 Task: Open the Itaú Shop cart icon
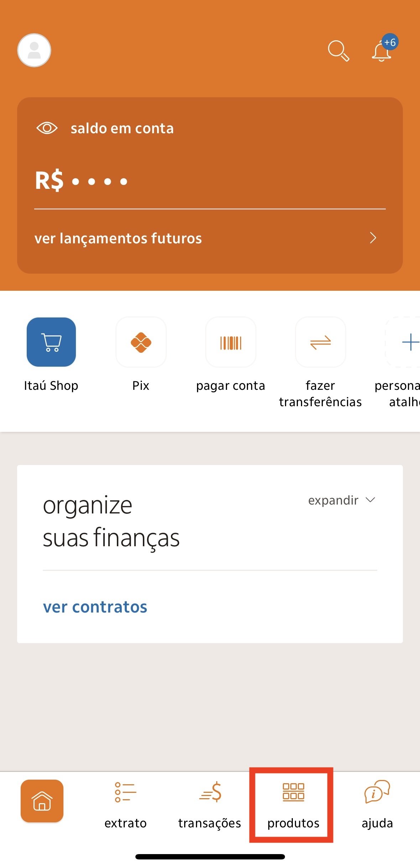[51, 342]
